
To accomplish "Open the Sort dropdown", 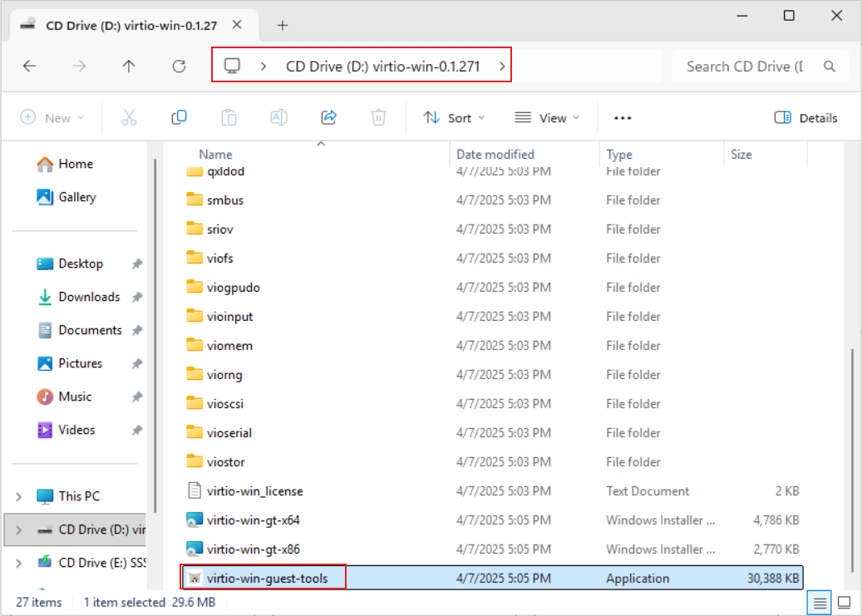I will 454,118.
